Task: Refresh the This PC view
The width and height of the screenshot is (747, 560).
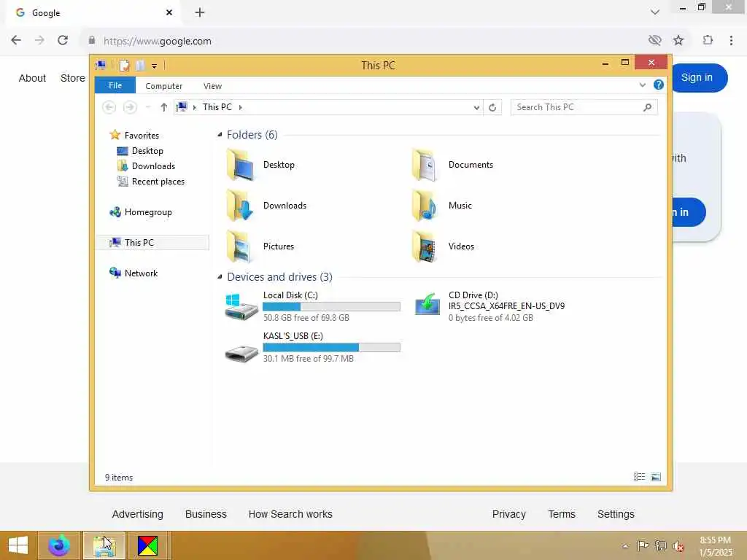Action: [x=492, y=108]
